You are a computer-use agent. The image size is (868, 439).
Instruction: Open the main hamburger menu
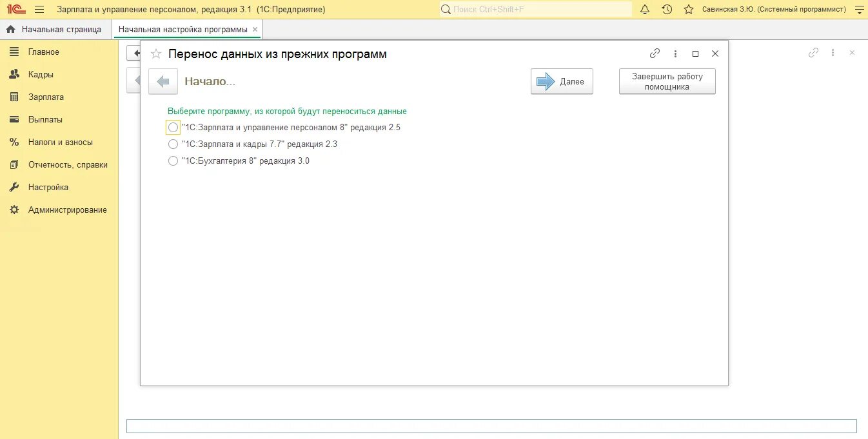[x=39, y=9]
